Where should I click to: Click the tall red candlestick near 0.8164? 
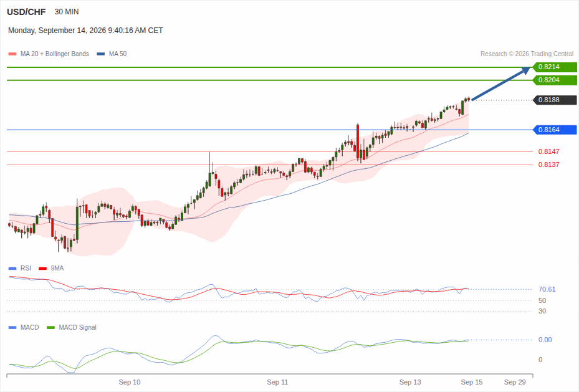(358, 141)
